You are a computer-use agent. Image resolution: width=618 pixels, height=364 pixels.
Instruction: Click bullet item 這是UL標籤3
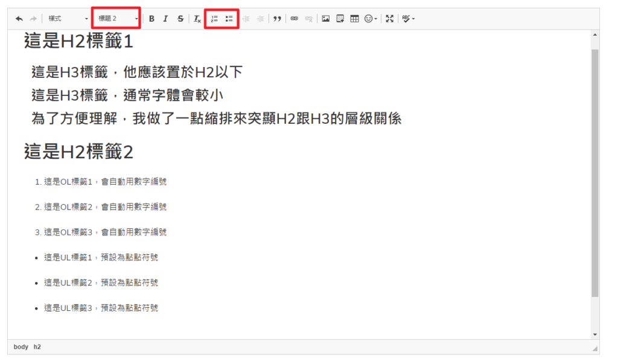click(x=101, y=308)
